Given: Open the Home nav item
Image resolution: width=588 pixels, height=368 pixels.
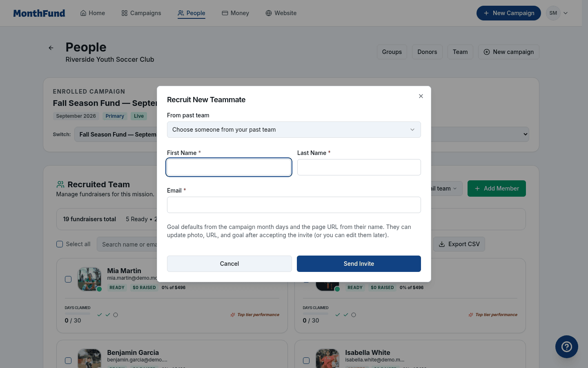Looking at the screenshot, I should 93,13.
